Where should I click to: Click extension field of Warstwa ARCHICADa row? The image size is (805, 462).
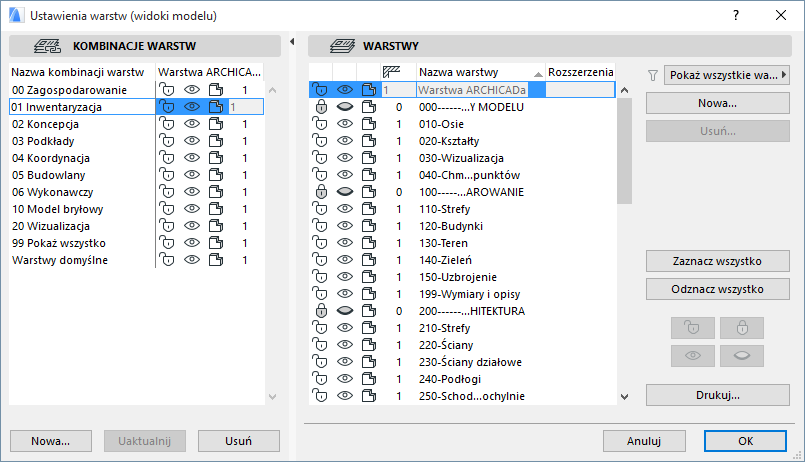coord(580,90)
